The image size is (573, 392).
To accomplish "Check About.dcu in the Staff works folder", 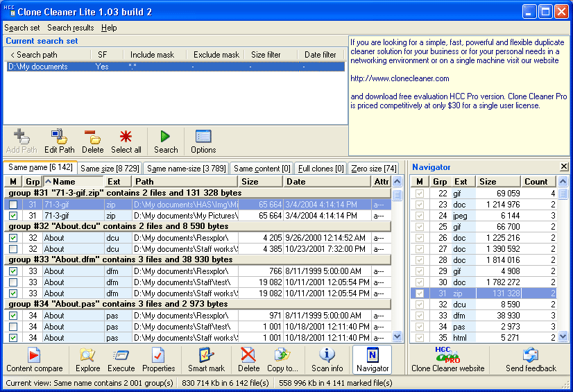I will [13, 249].
